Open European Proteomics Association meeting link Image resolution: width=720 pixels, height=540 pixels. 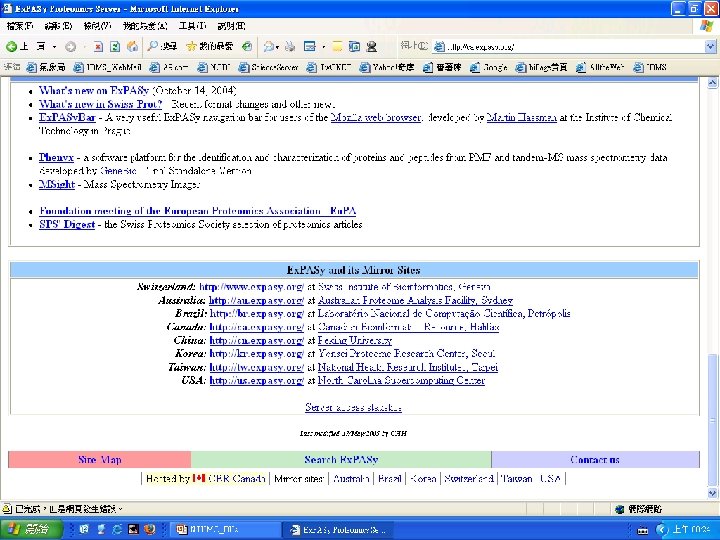(x=197, y=211)
